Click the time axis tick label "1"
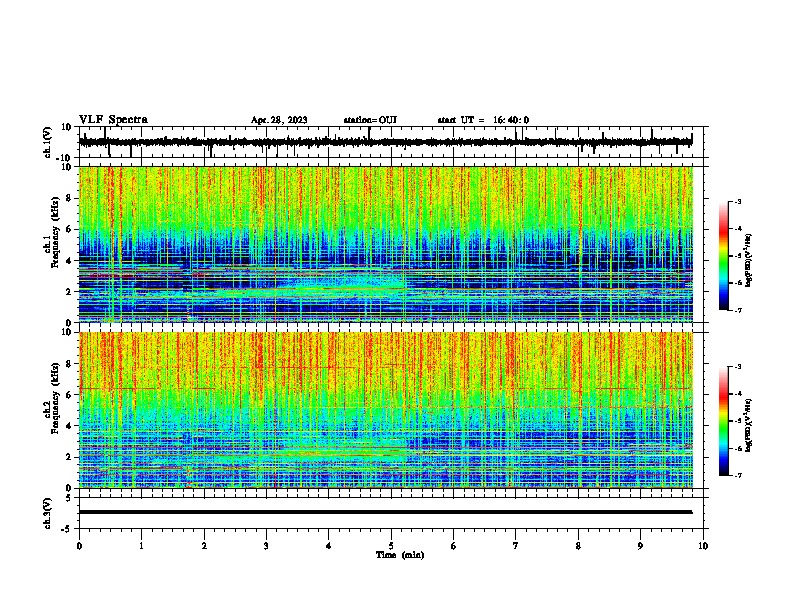Screen dimensions: 792x612 point(141,546)
